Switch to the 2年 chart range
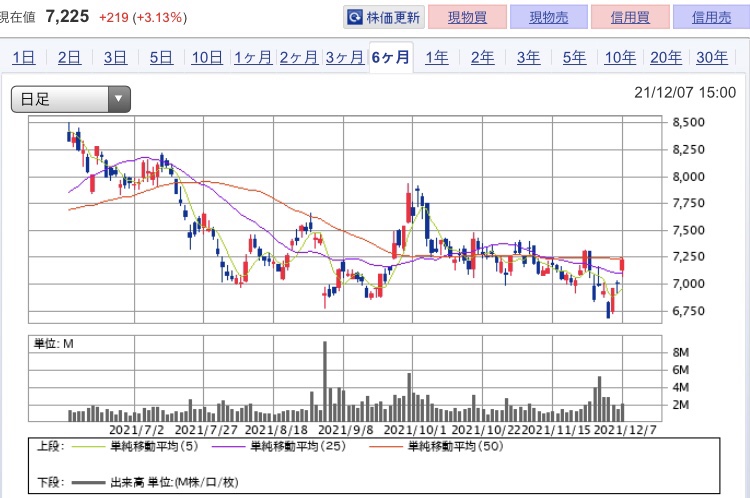The width and height of the screenshot is (750, 498). (x=483, y=58)
